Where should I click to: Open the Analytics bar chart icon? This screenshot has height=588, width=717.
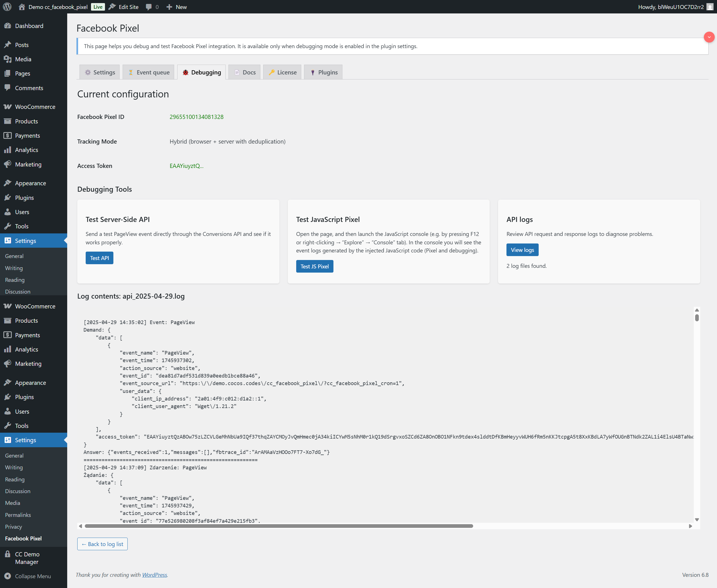[8, 150]
